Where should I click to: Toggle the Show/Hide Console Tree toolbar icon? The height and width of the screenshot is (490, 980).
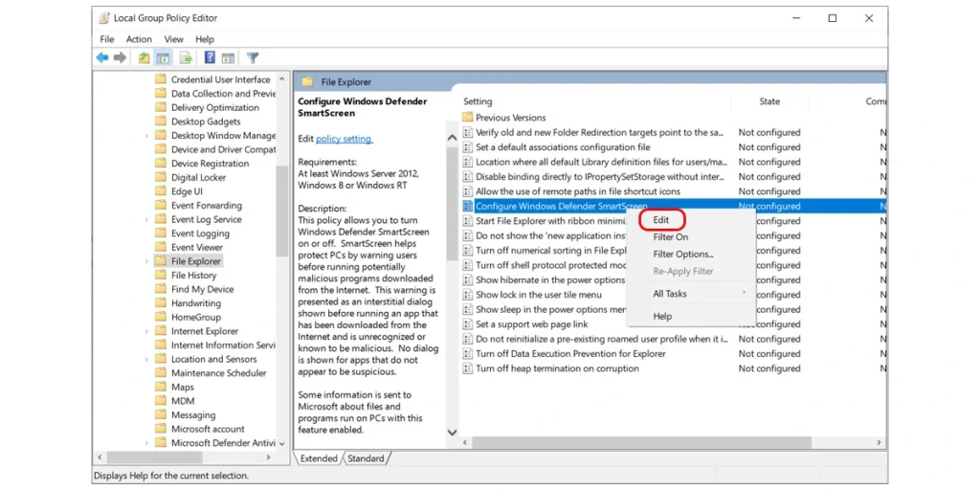[163, 58]
